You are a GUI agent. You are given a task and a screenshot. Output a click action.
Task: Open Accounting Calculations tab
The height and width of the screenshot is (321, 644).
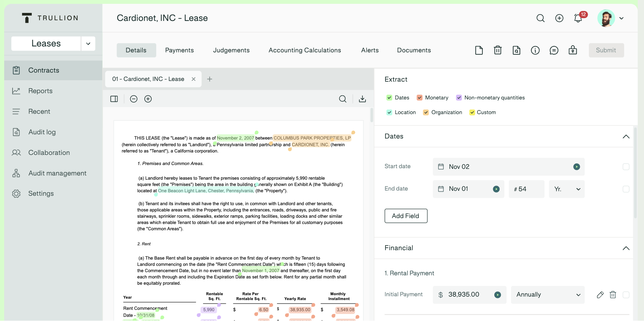(305, 50)
